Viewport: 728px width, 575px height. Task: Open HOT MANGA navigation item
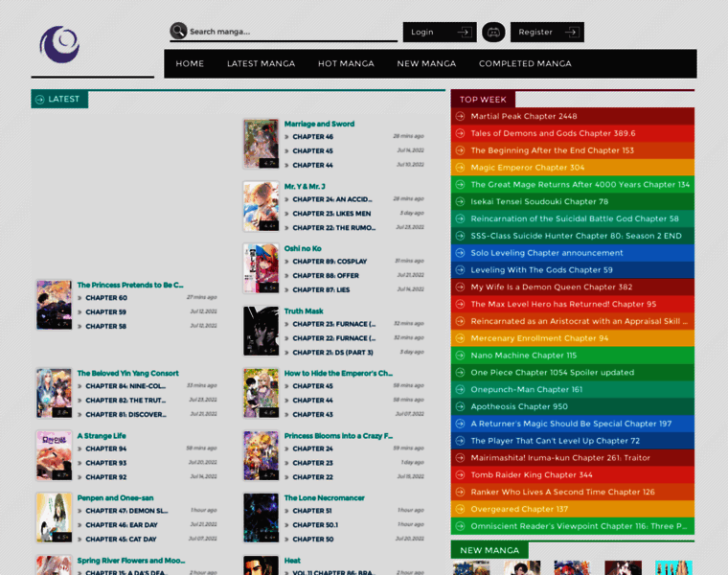tap(346, 63)
